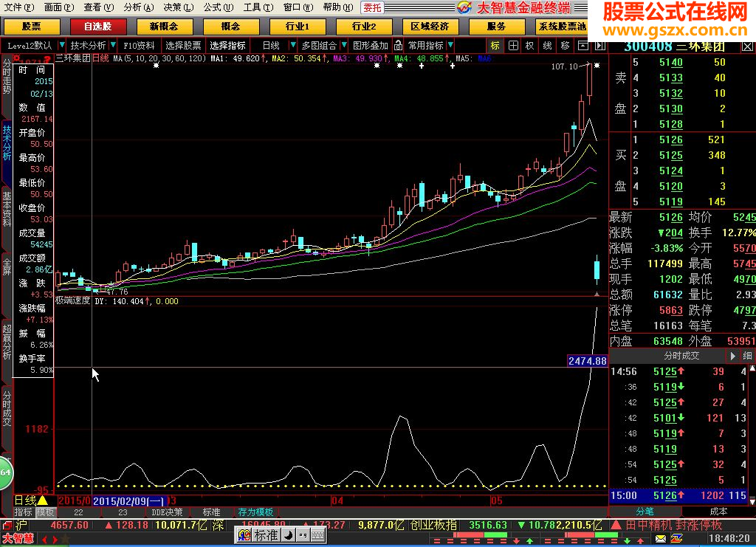Image resolution: width=756 pixels, height=547 pixels.
Task: Click the red left arrow in status bar
Action: (x=45, y=540)
